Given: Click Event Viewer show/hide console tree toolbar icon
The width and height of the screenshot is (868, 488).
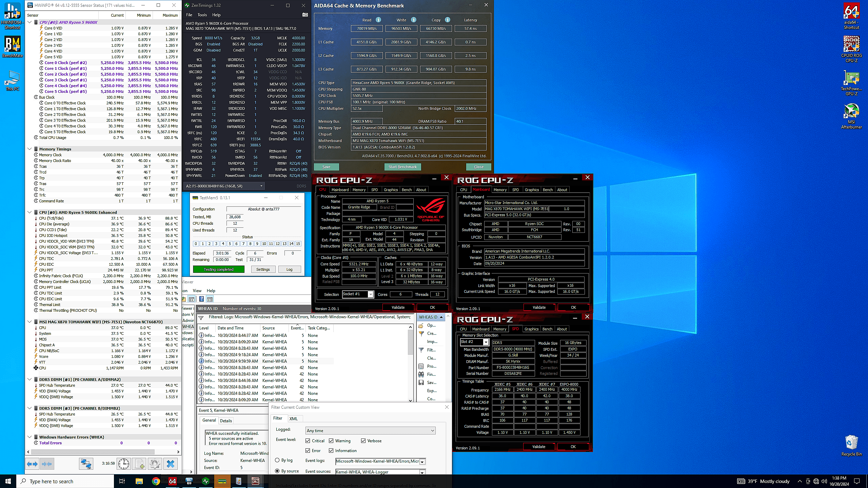Looking at the screenshot, I should 192,299.
